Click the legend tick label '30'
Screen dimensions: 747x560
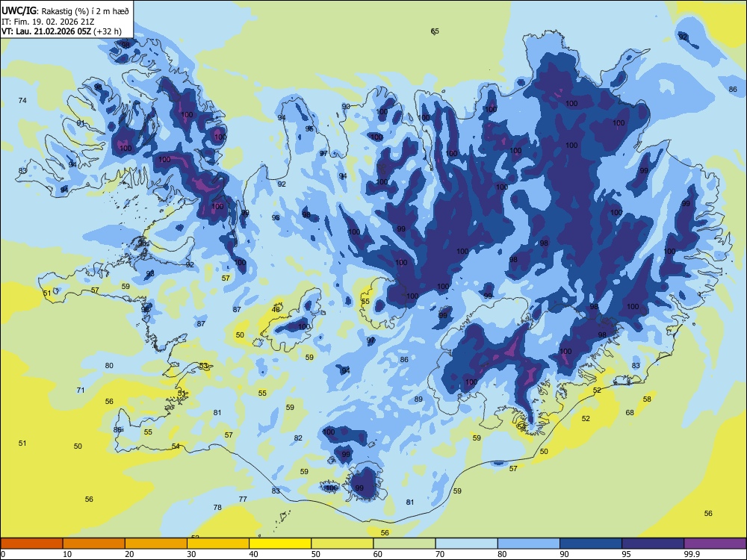(191, 554)
